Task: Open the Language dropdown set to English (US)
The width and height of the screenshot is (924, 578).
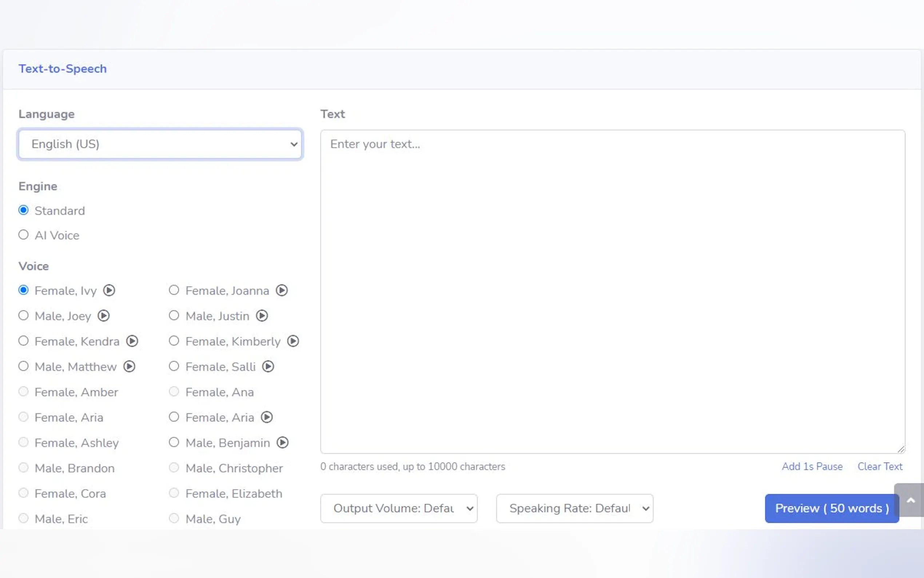Action: tap(160, 144)
